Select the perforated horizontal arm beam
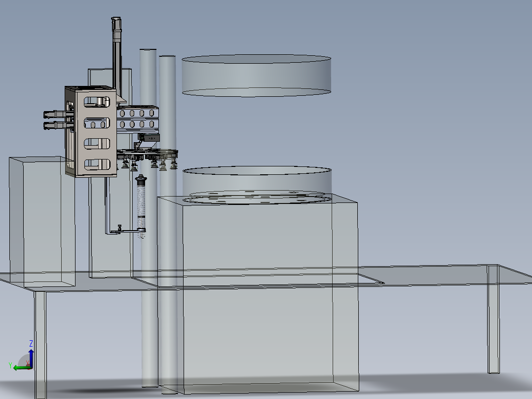The width and height of the screenshot is (532, 399). [138, 119]
